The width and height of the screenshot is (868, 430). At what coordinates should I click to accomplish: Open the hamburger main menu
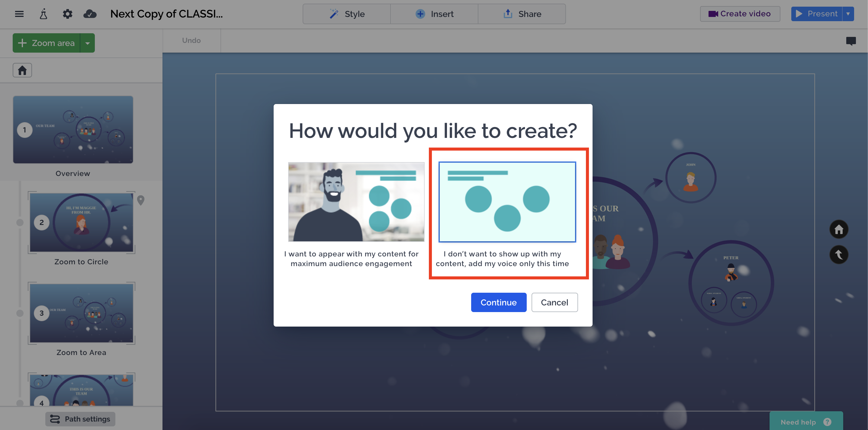tap(19, 14)
